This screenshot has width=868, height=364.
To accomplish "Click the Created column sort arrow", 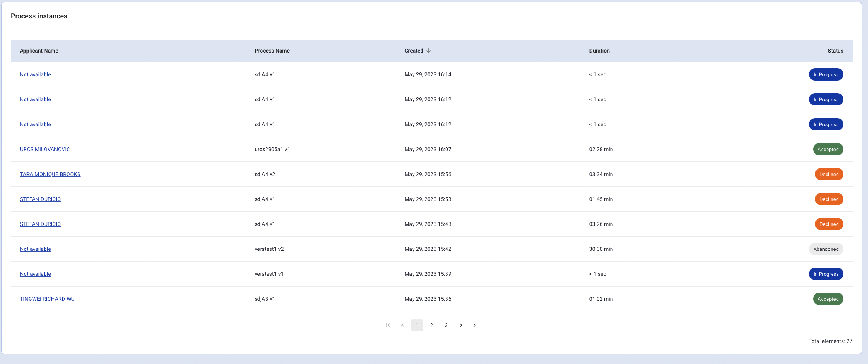I will [x=429, y=51].
